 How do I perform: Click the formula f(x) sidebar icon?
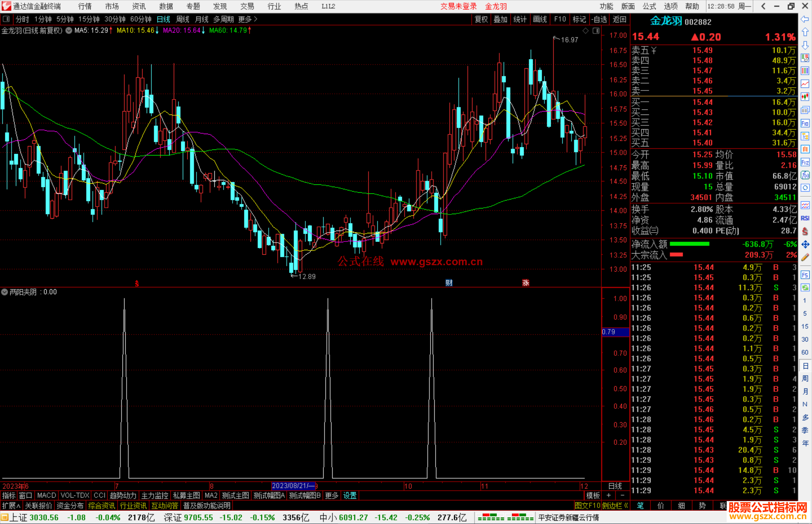(805, 175)
